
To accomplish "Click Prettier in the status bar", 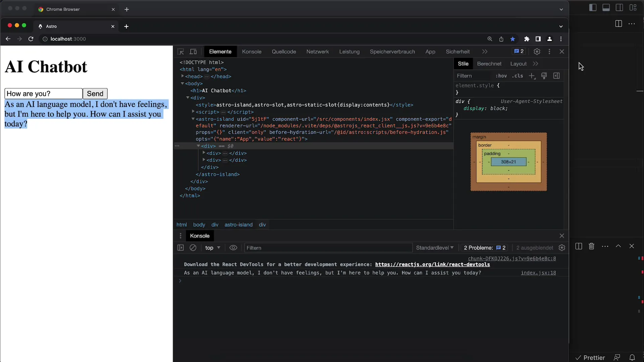I will pyautogui.click(x=590, y=358).
